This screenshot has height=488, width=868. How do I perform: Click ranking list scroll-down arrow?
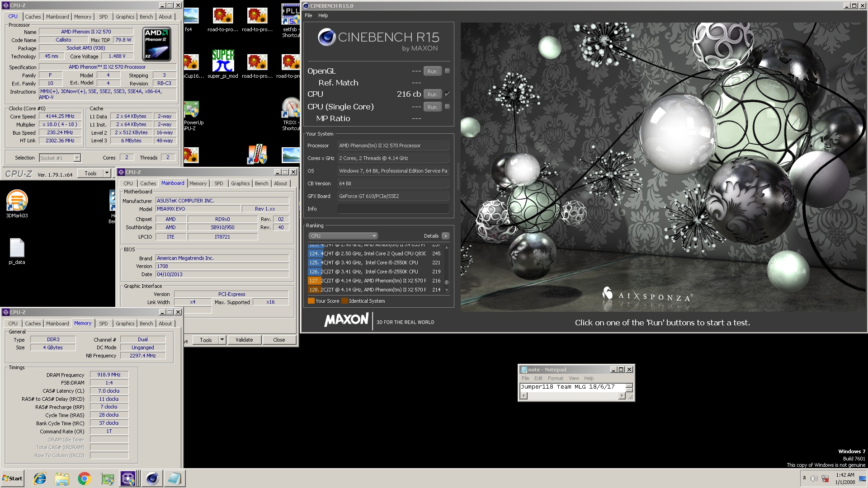click(x=447, y=290)
